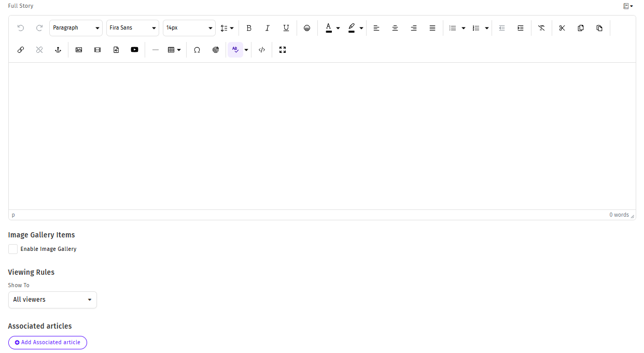Expand the Show To viewers dropdown
Screen dimensions: 644x353
pos(52,300)
